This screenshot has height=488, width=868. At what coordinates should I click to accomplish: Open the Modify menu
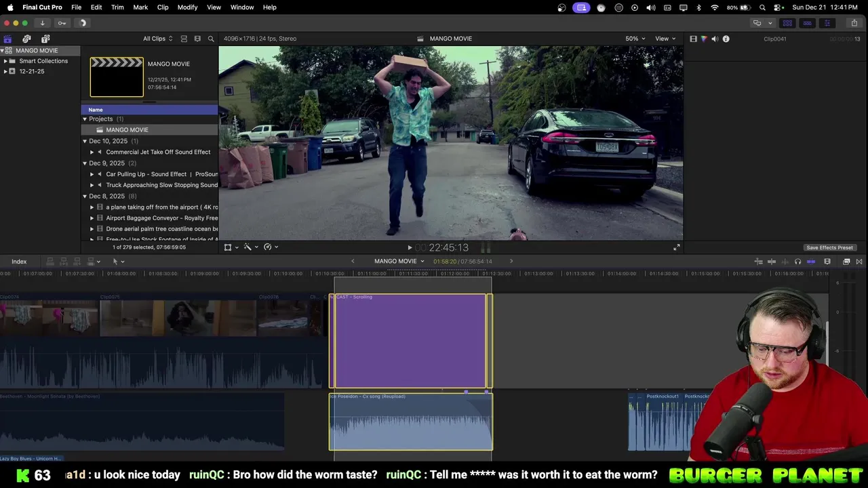pyautogui.click(x=187, y=7)
